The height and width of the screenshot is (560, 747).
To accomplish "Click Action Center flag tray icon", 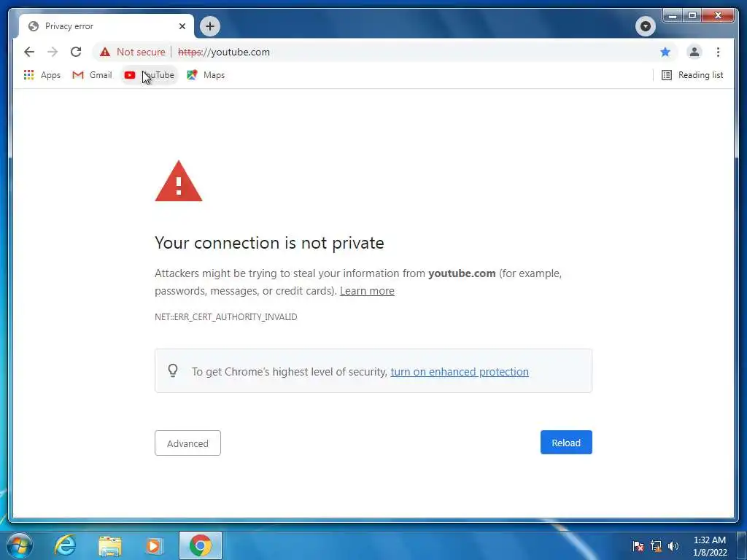I will click(x=638, y=546).
